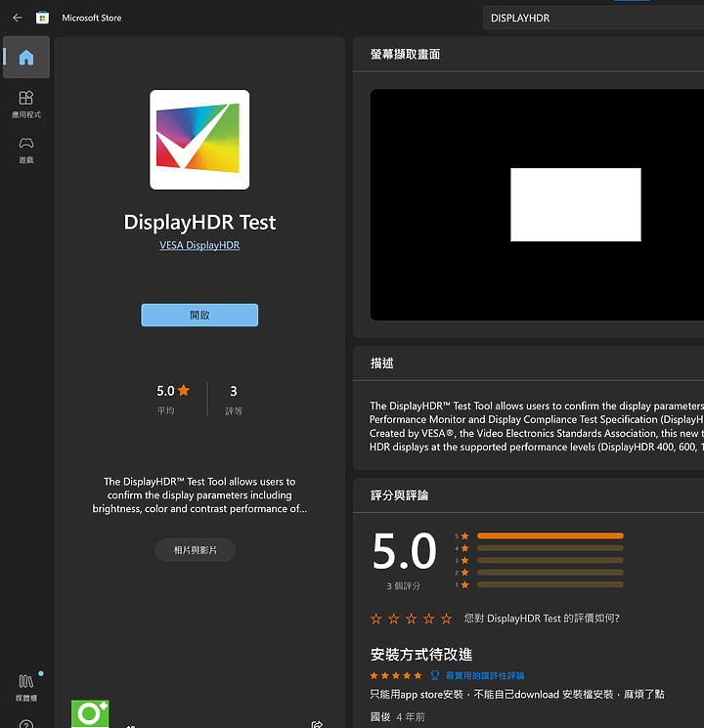Open the app screenshot preview image
The width and height of the screenshot is (704, 728).
537,204
